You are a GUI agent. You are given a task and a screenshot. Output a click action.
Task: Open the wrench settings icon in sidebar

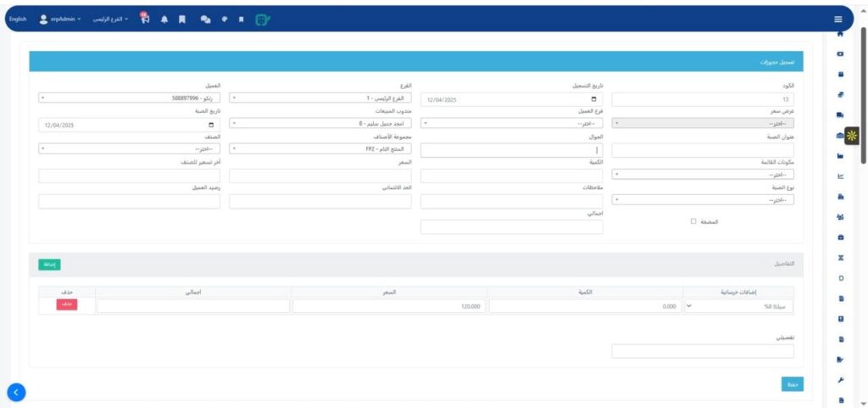(x=840, y=379)
